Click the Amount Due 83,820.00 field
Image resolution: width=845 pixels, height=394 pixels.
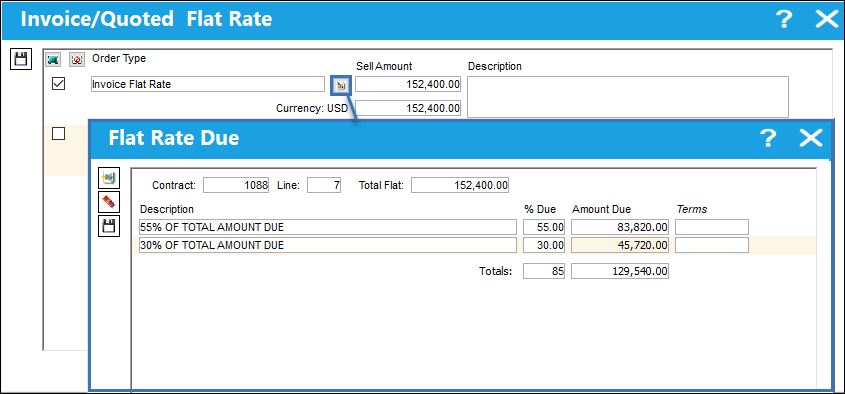pyautogui.click(x=620, y=227)
